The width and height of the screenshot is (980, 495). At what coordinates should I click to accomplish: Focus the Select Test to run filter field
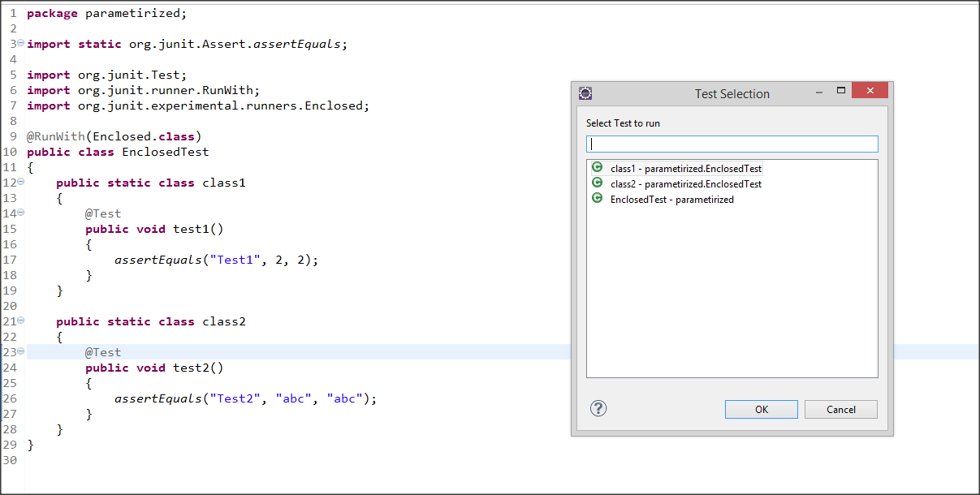click(732, 144)
